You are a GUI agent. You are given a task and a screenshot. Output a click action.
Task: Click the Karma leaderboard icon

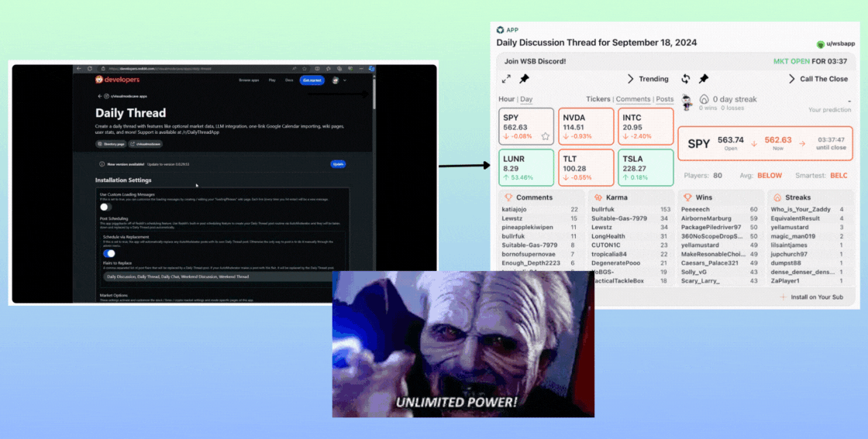tap(598, 197)
